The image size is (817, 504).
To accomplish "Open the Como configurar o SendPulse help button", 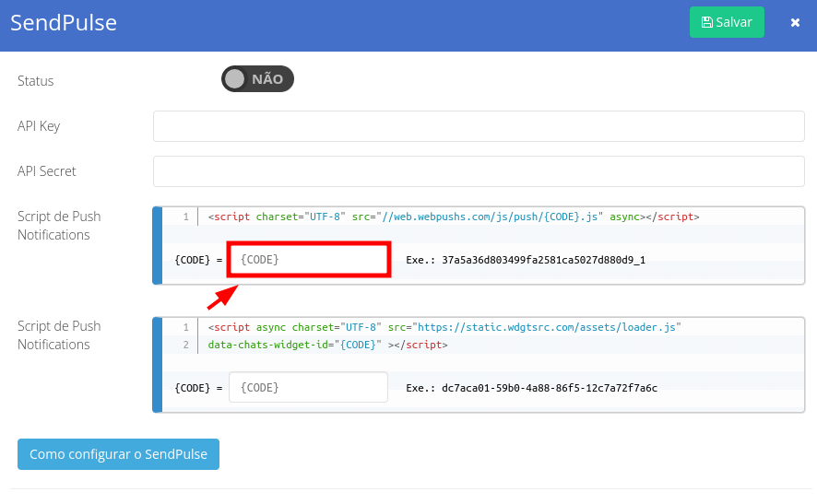I will [118, 454].
